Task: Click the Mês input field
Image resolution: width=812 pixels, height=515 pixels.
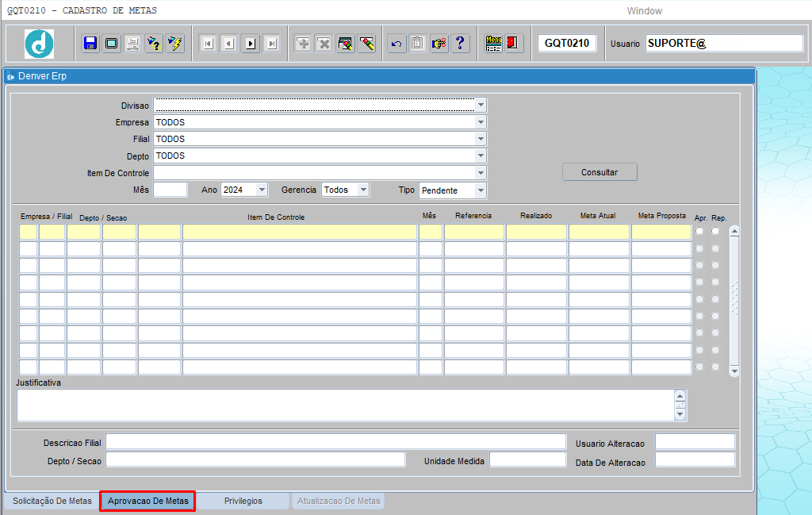Action: pyautogui.click(x=170, y=190)
